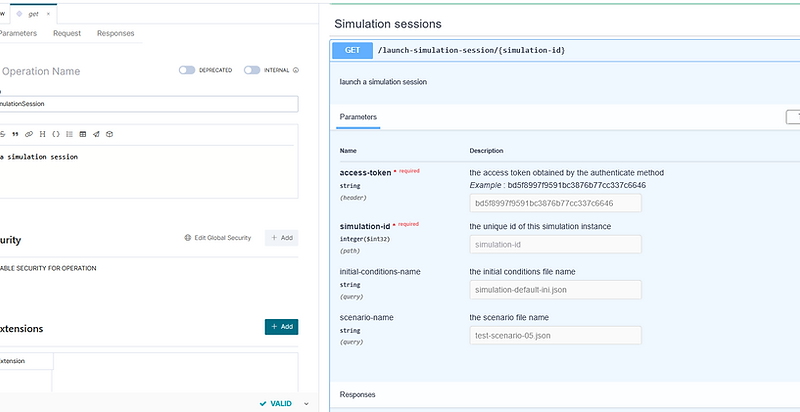
Task: Click the info icon next to INTERNAL
Action: point(296,70)
